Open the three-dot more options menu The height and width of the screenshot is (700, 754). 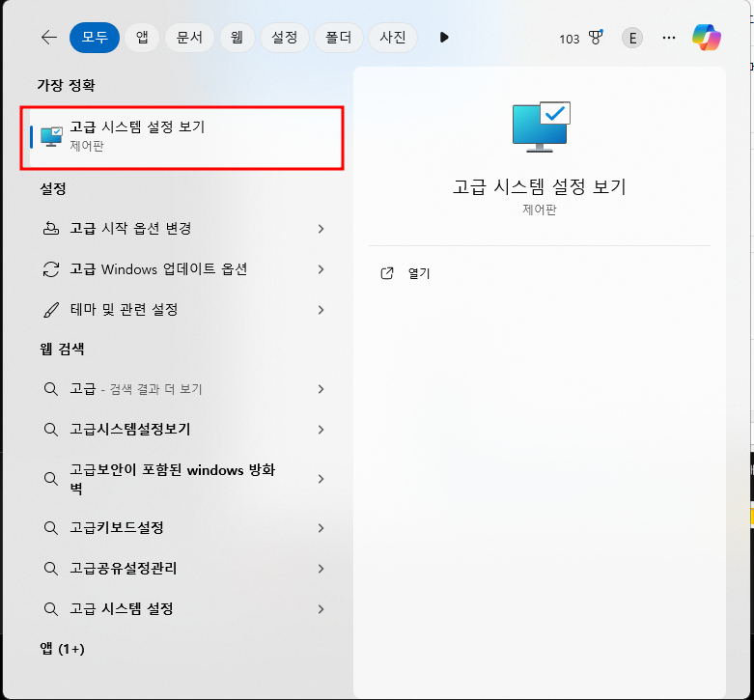point(669,38)
